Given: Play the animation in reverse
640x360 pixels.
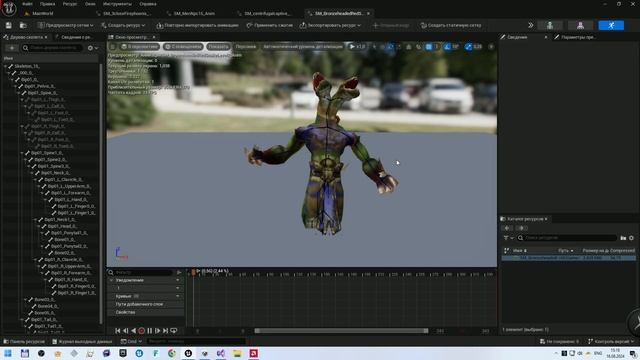Looking at the screenshot, I should [x=133, y=331].
